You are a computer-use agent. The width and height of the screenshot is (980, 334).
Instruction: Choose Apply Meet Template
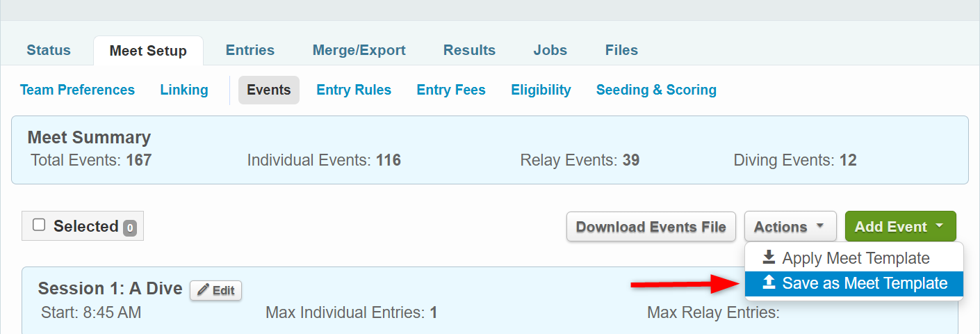tap(854, 258)
